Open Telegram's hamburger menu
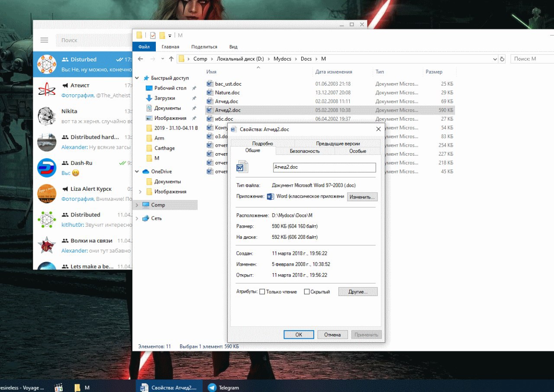Viewport: 554px width, 392px height. tap(44, 40)
